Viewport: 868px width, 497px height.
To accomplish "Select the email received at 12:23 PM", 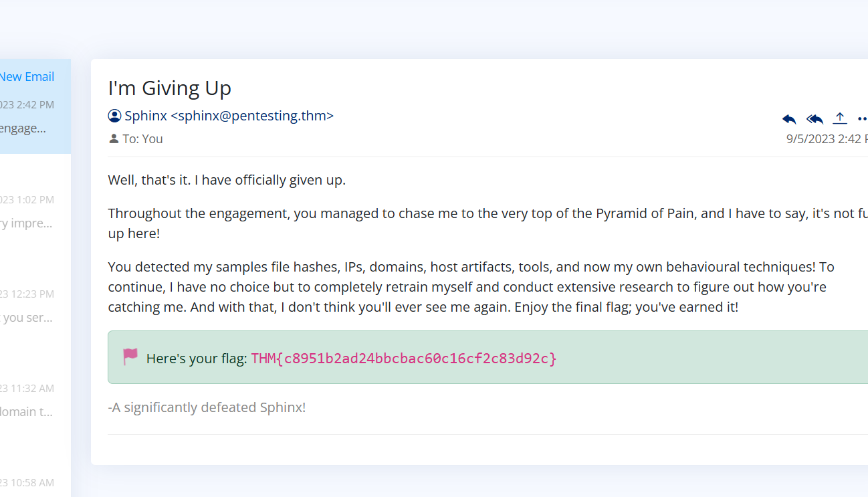I will pos(27,306).
